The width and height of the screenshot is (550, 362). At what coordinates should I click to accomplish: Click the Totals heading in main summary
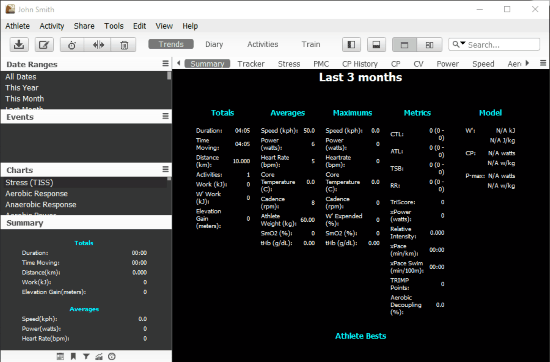click(x=222, y=113)
